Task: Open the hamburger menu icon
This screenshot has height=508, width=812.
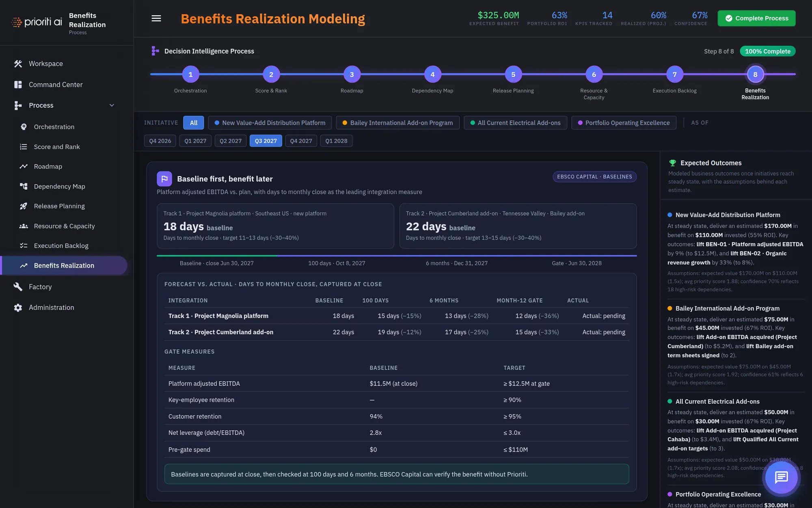Action: [156, 18]
